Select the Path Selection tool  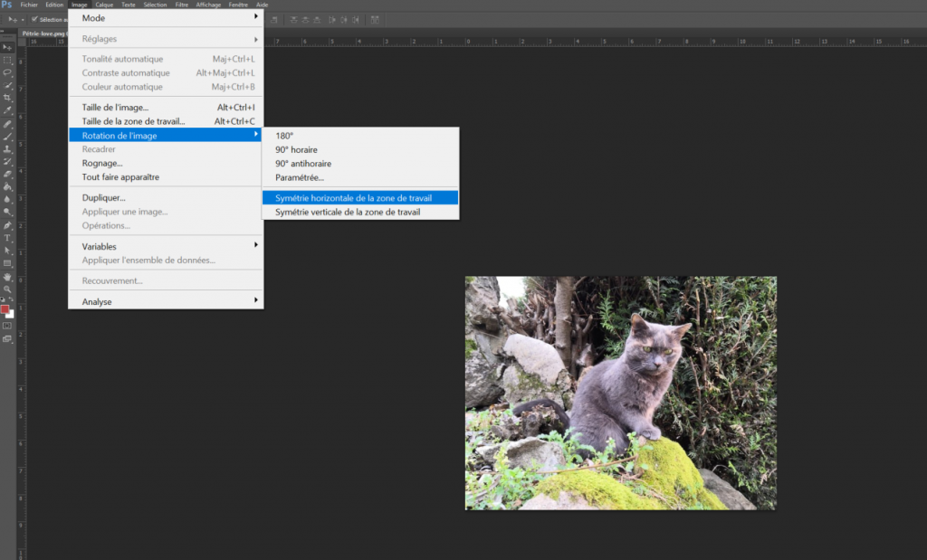7,251
